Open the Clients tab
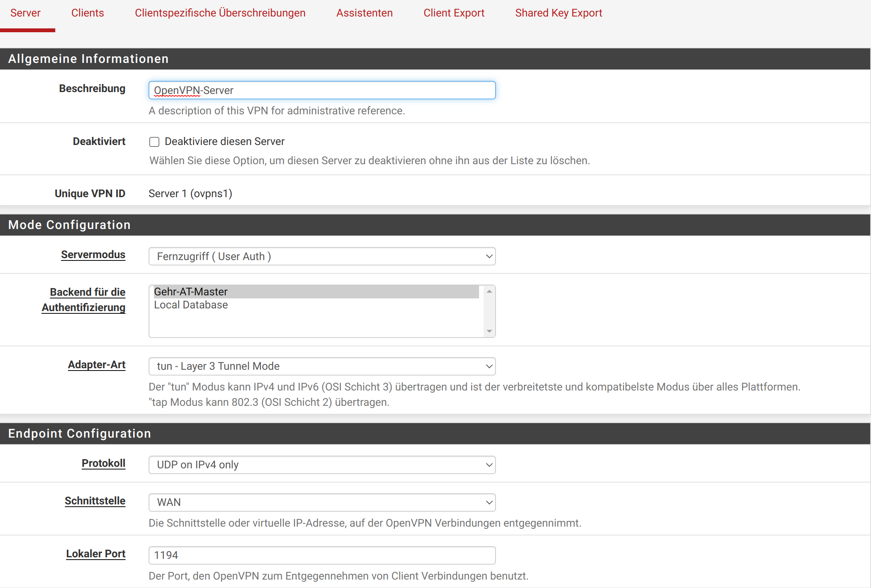Image resolution: width=871 pixels, height=588 pixels. coord(88,13)
